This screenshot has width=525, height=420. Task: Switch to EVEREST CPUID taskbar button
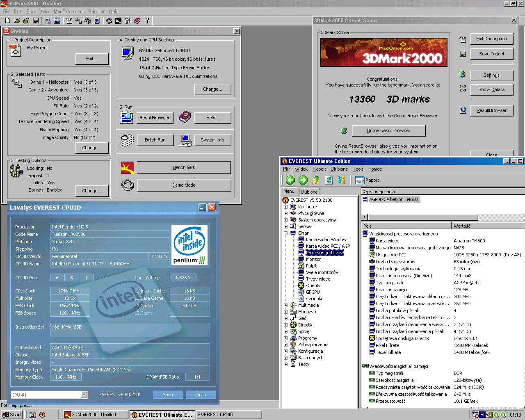229,415
